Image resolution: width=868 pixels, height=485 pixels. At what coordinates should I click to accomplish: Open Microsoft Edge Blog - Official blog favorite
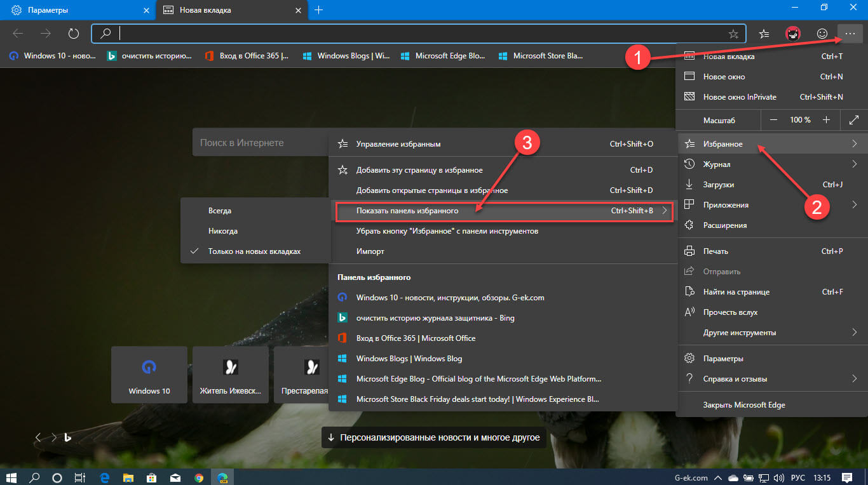502,379
